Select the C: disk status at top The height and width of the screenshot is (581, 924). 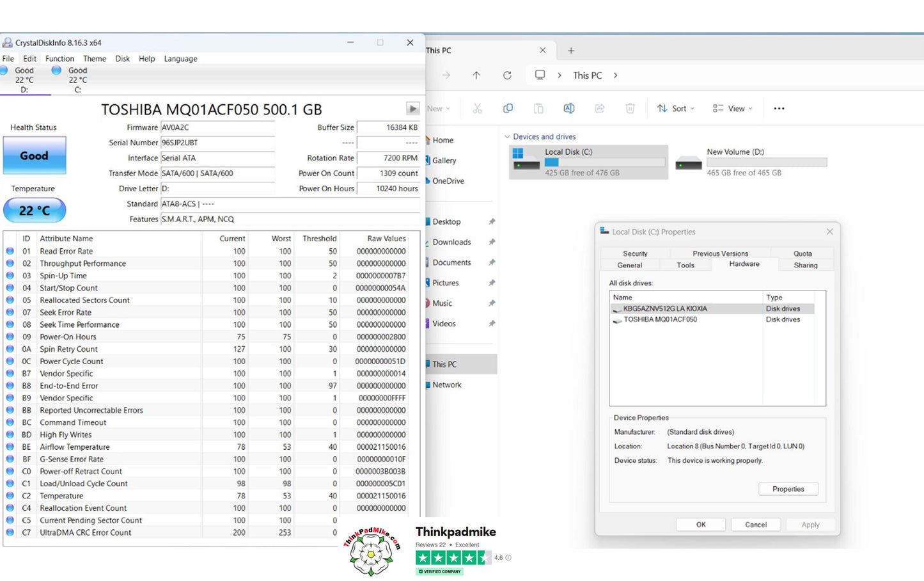pos(77,80)
